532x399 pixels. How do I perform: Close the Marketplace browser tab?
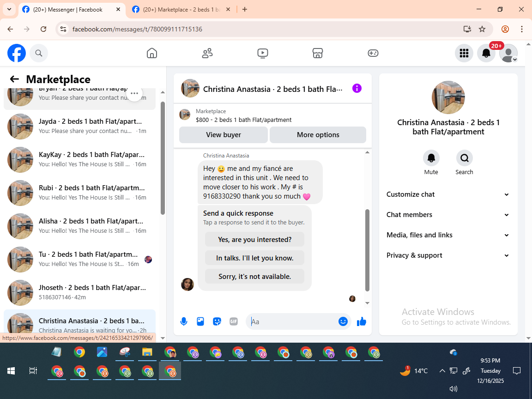point(228,10)
